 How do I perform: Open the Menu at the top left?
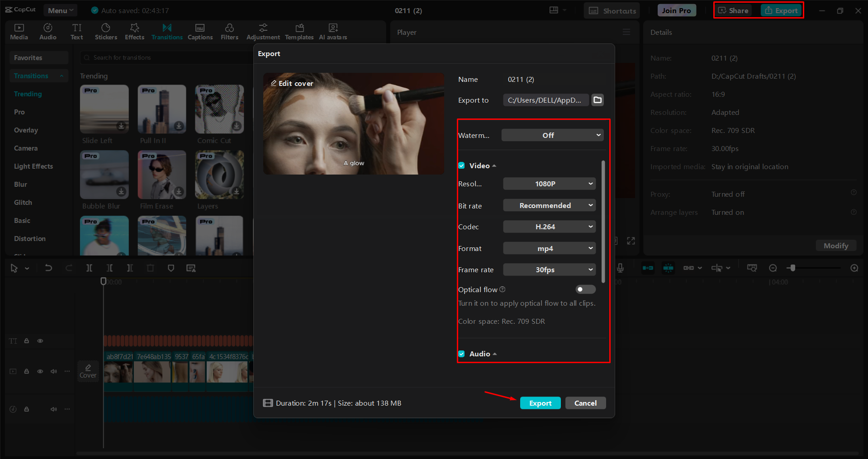point(60,10)
